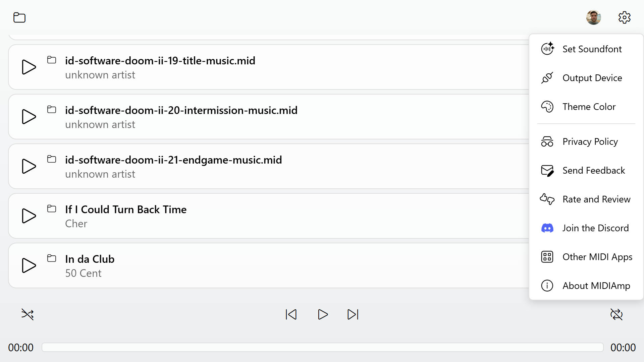Start playback with the main play button
This screenshot has width=644, height=362.
323,314
